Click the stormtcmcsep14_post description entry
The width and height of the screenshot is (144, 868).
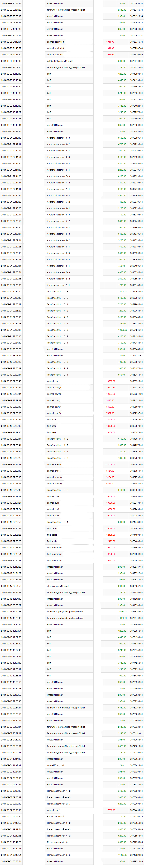[57, 586]
